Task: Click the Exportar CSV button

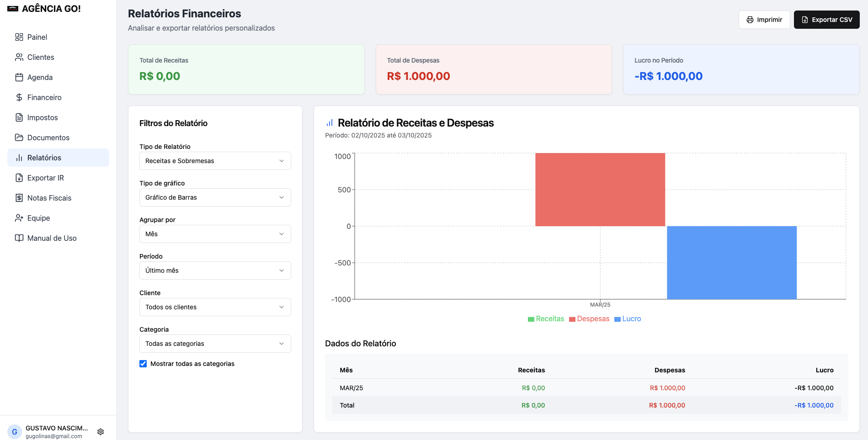Action: coord(827,20)
